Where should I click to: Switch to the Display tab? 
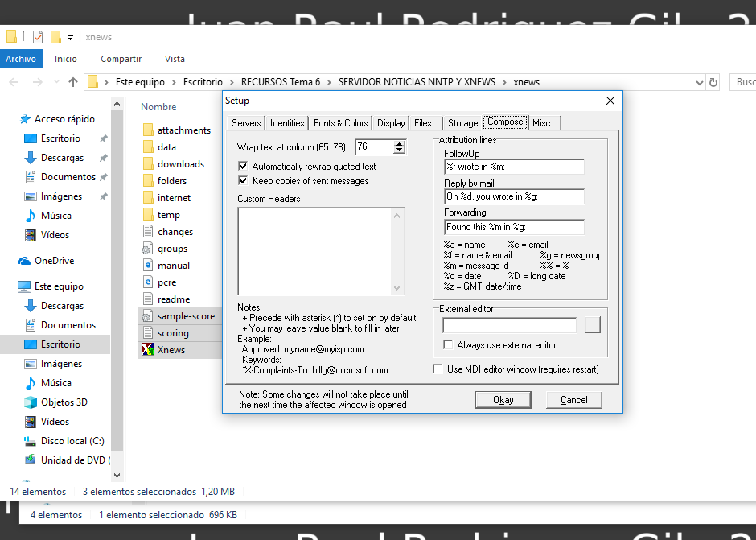tap(391, 123)
